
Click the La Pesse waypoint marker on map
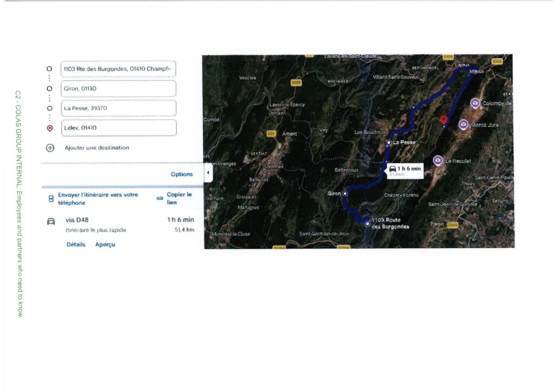(388, 143)
